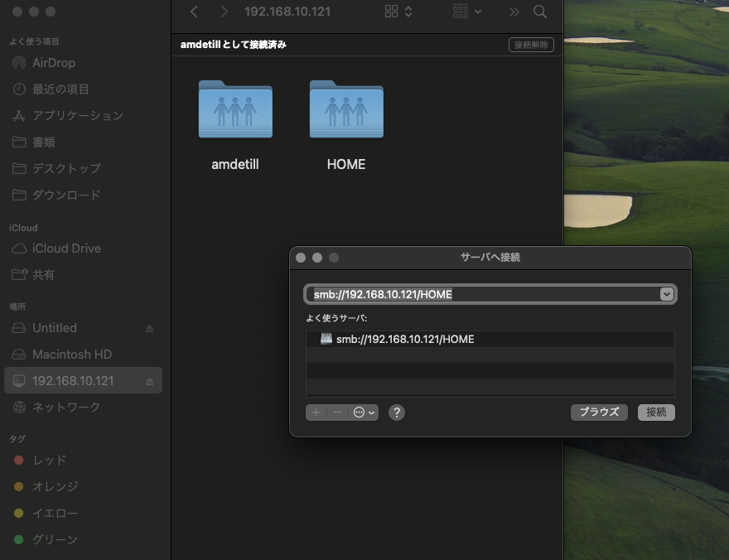The height and width of the screenshot is (560, 729).
Task: Open iCloud Drive from sidebar
Action: click(x=66, y=249)
